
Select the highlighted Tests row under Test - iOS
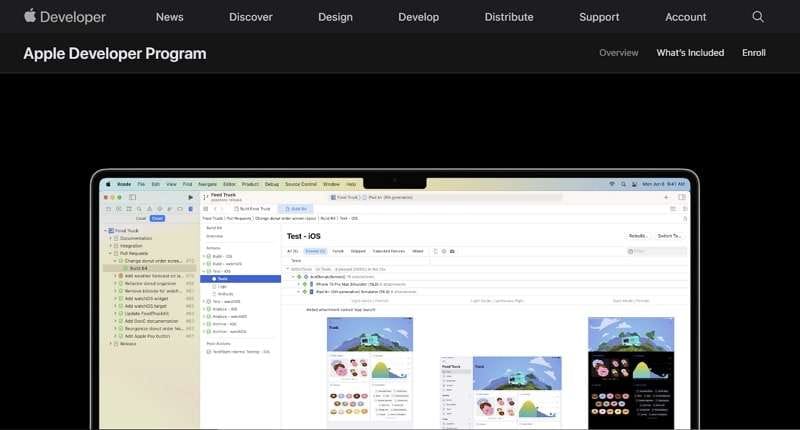click(x=241, y=279)
